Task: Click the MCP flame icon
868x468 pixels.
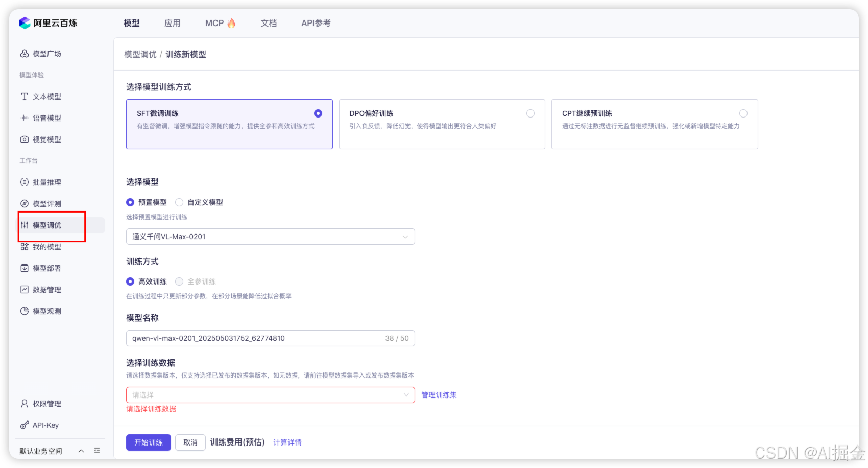Action: (232, 23)
